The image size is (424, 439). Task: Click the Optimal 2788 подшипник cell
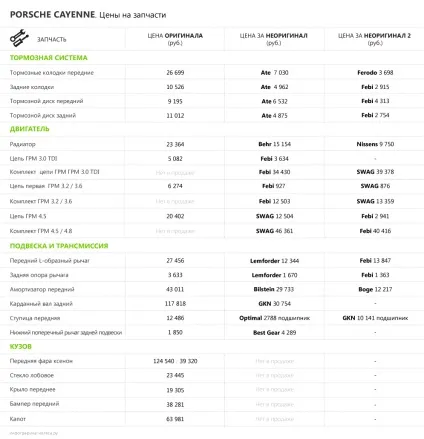tap(274, 318)
